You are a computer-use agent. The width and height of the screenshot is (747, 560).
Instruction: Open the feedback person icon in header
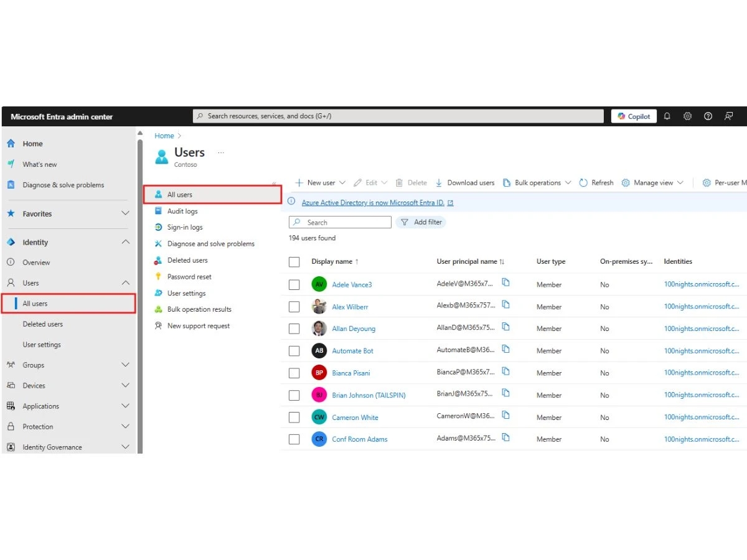tap(728, 116)
